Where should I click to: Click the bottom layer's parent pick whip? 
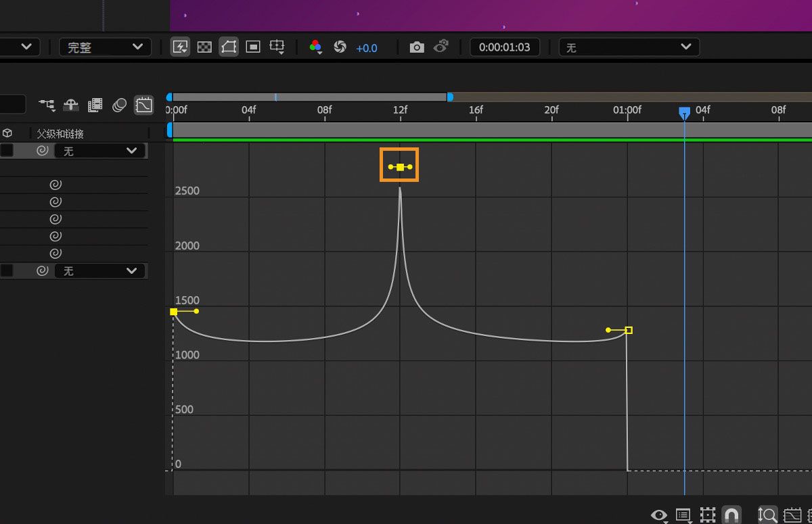pos(42,270)
